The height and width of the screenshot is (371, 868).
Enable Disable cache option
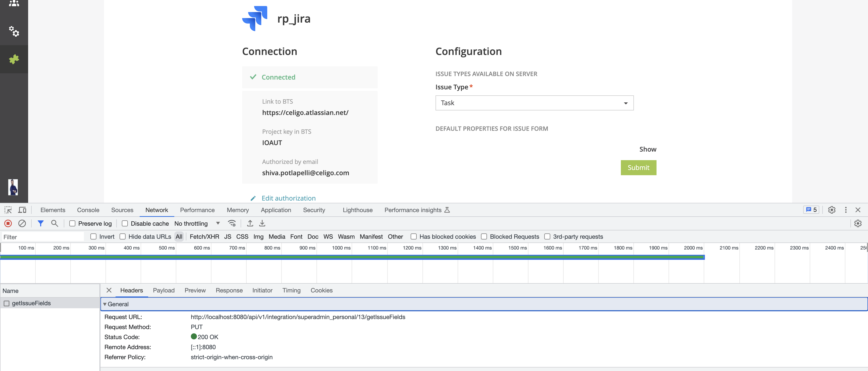125,223
